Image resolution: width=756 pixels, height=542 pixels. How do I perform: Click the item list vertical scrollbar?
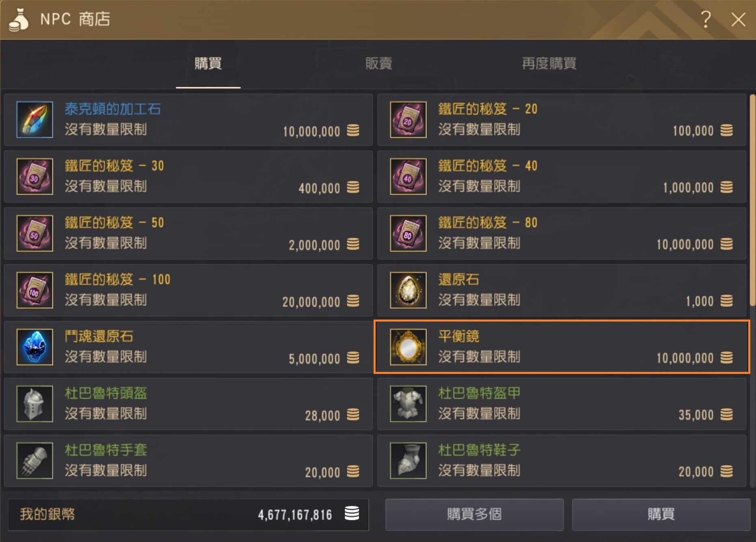click(752, 200)
